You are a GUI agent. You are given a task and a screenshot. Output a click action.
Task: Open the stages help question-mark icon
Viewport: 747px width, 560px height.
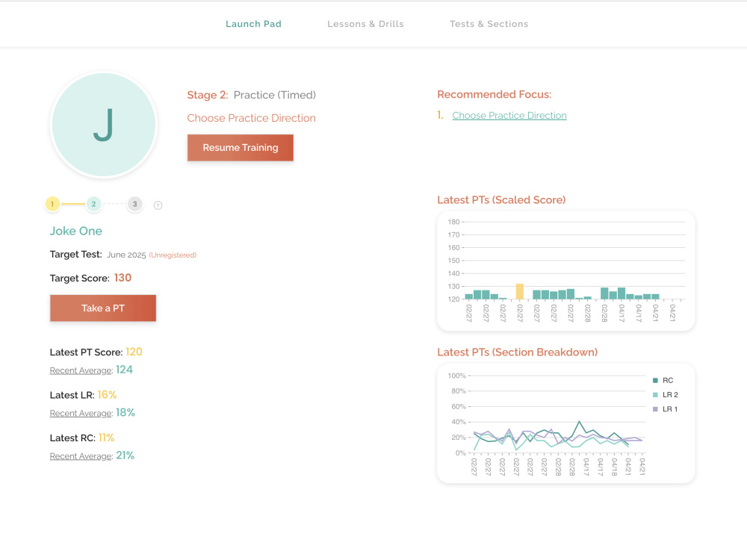[158, 205]
